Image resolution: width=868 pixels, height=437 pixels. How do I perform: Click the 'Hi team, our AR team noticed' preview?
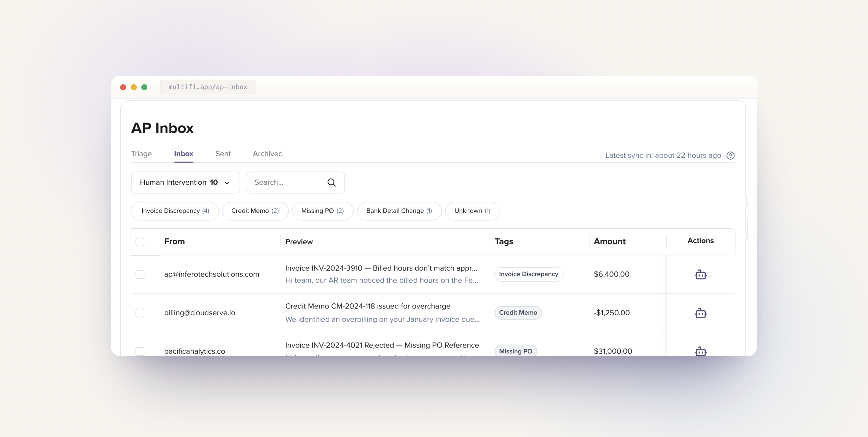click(382, 280)
